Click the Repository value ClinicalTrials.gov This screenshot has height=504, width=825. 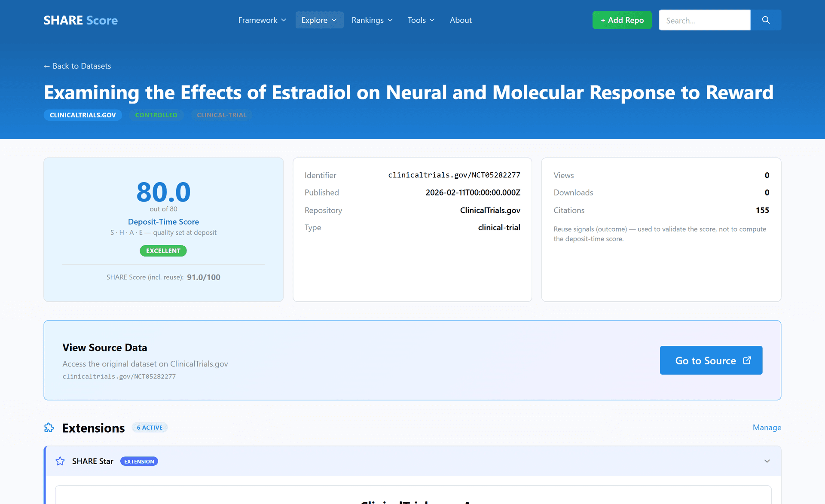coord(490,210)
